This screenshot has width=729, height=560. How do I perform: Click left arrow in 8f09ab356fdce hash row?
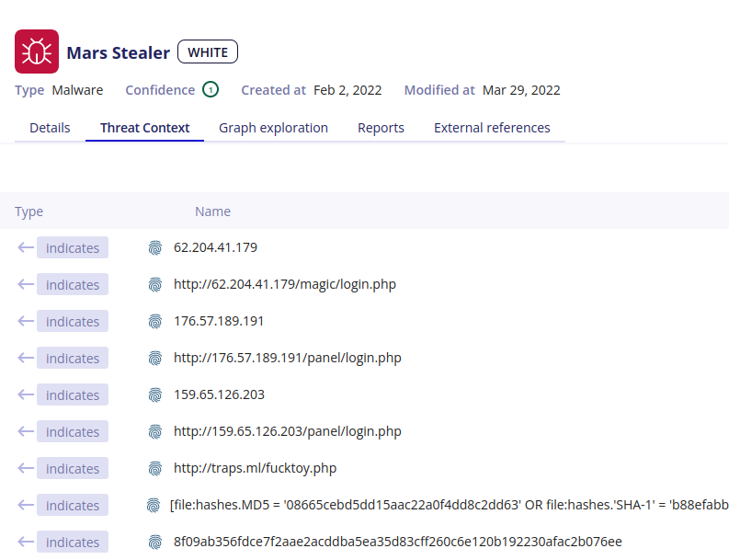[x=26, y=542]
